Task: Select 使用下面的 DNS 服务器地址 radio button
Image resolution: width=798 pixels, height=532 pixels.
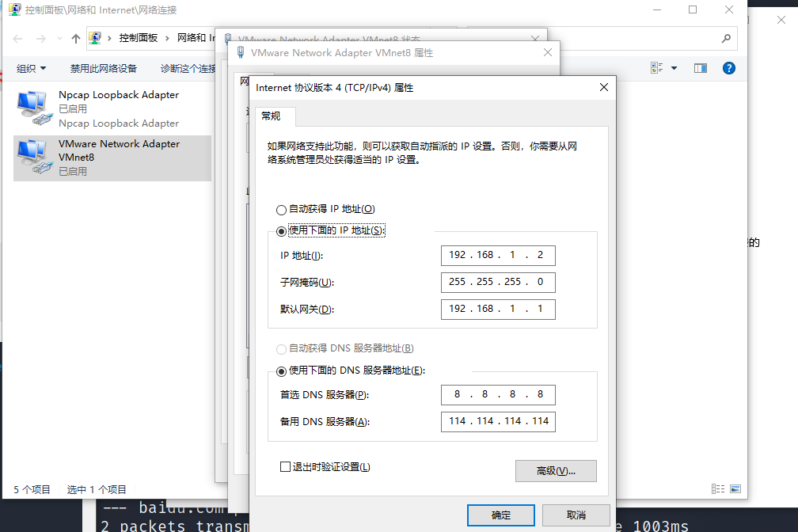Action: (x=281, y=371)
